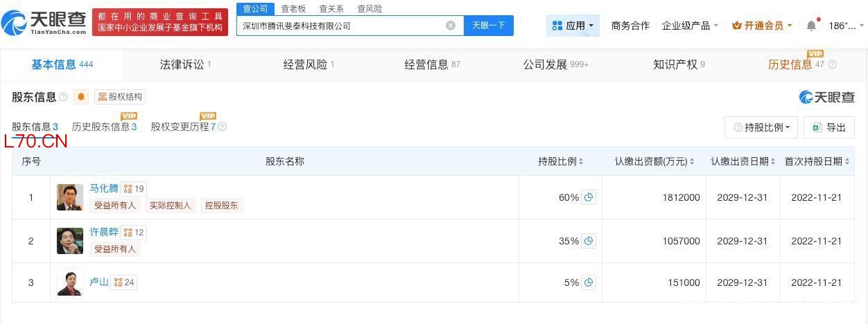Screen dimensions: 868x324
Task: Click the company name search input field
Action: coord(340,26)
